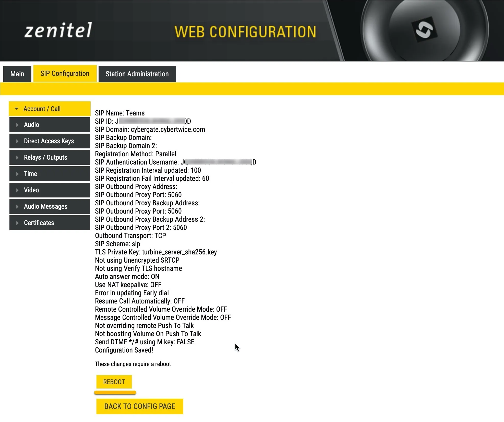
Task: Open the Certificates section
Action: [x=50, y=223]
